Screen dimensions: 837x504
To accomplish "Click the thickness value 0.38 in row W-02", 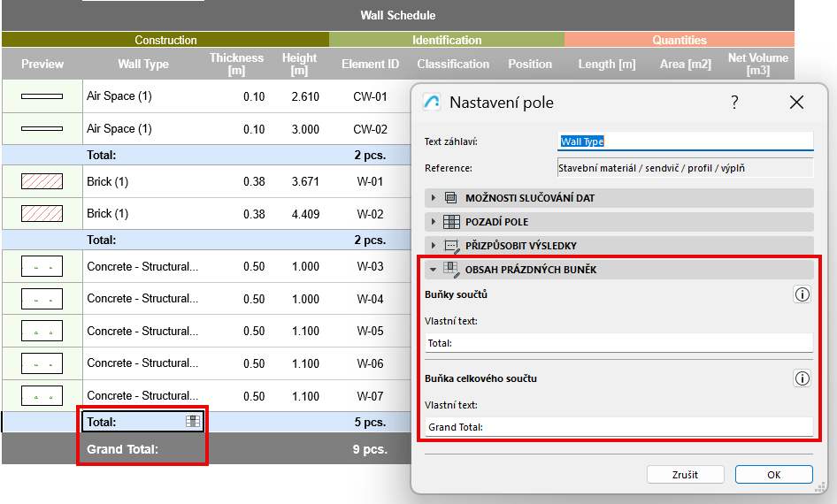I will tap(254, 214).
